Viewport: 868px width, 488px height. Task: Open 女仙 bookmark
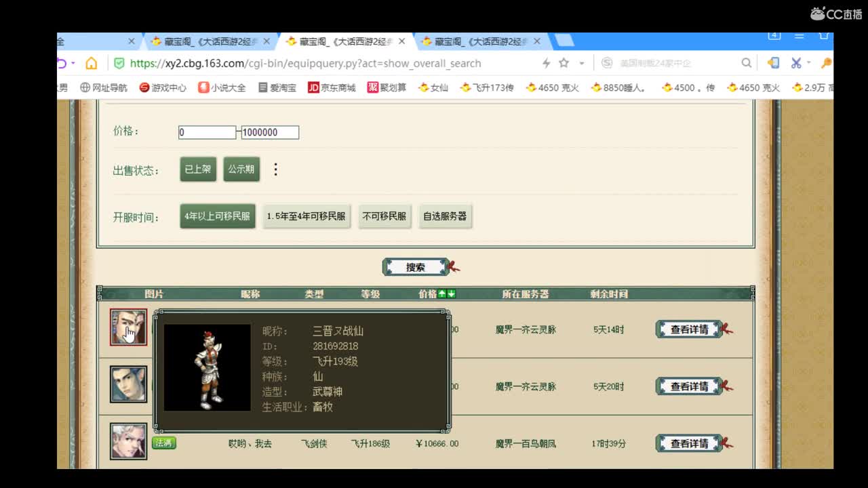pyautogui.click(x=433, y=87)
